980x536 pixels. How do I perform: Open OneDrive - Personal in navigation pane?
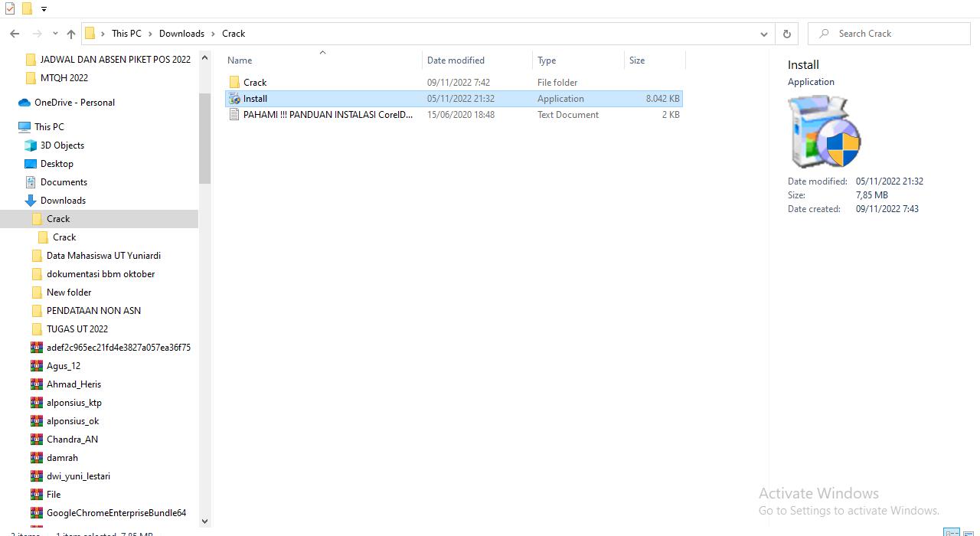[74, 103]
